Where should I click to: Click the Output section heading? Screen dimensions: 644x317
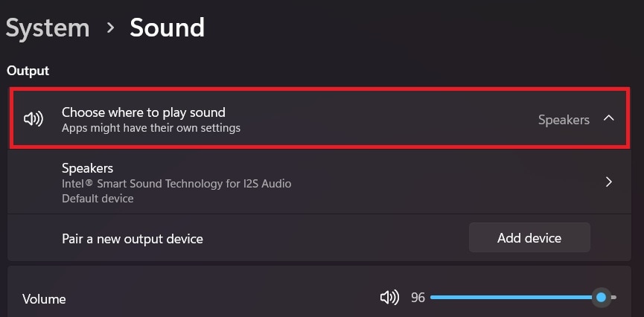point(28,71)
